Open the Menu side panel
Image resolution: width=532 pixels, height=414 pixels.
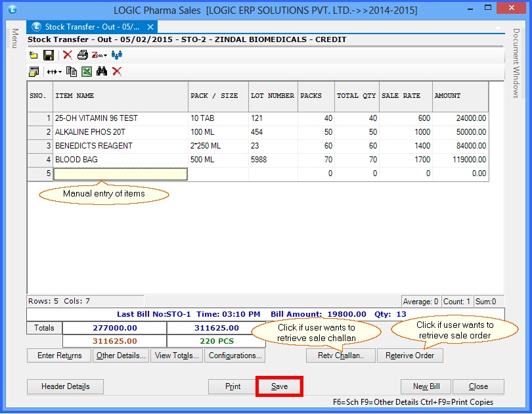pyautogui.click(x=15, y=38)
